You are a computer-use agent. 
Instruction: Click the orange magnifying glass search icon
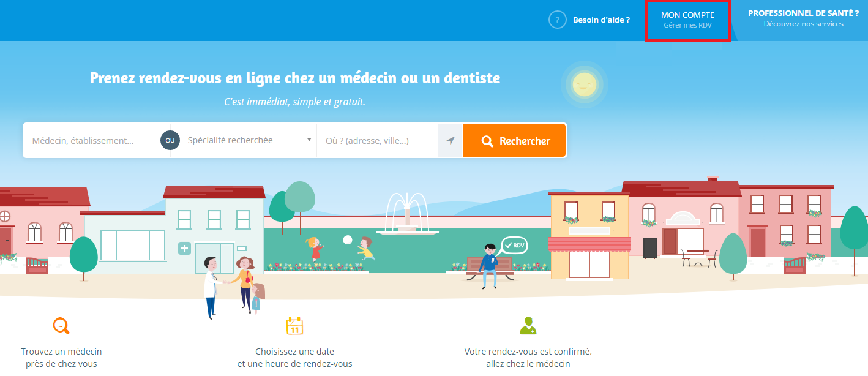pyautogui.click(x=487, y=141)
